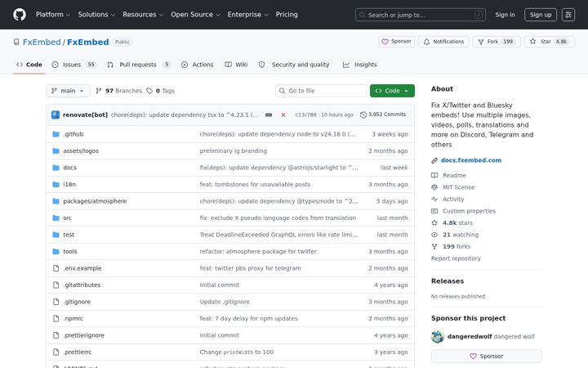Open the .gitattributes file name
This screenshot has width=588, height=368.
(82, 285)
